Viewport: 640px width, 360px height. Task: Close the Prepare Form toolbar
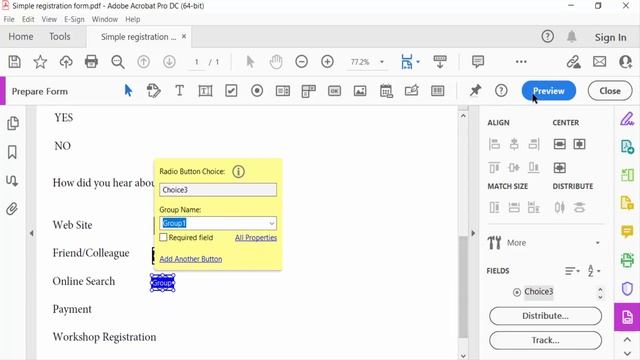pyautogui.click(x=610, y=91)
